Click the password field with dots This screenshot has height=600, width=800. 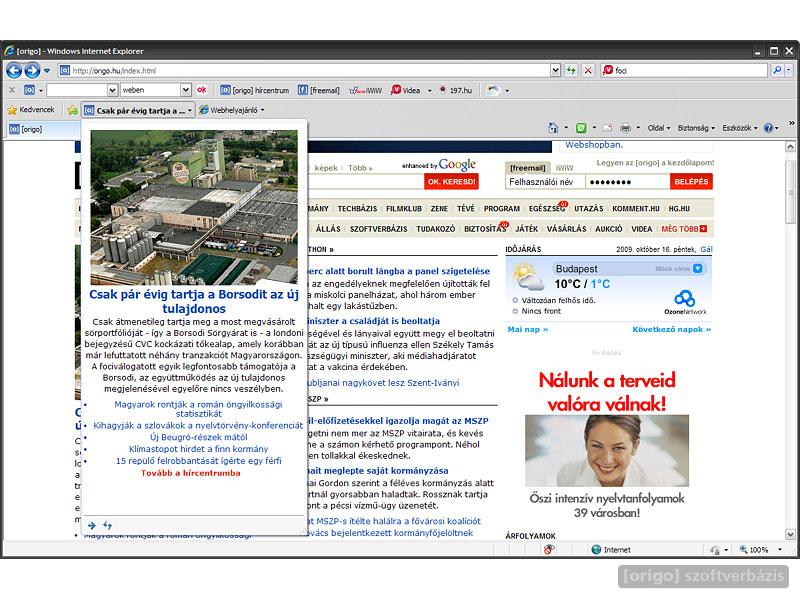[x=628, y=182]
